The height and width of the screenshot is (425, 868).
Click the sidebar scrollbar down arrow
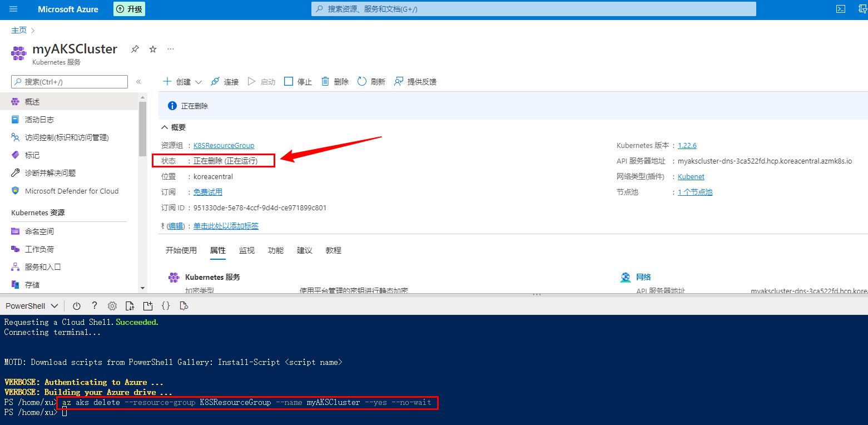(142, 288)
